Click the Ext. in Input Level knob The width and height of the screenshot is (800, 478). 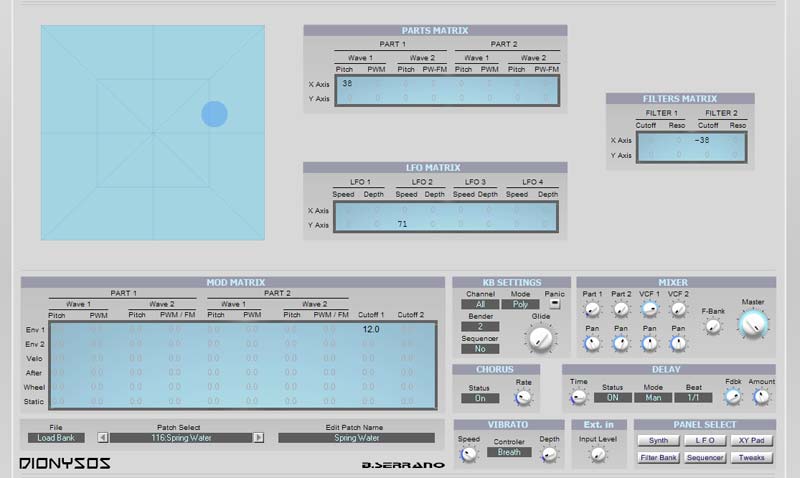(x=598, y=454)
